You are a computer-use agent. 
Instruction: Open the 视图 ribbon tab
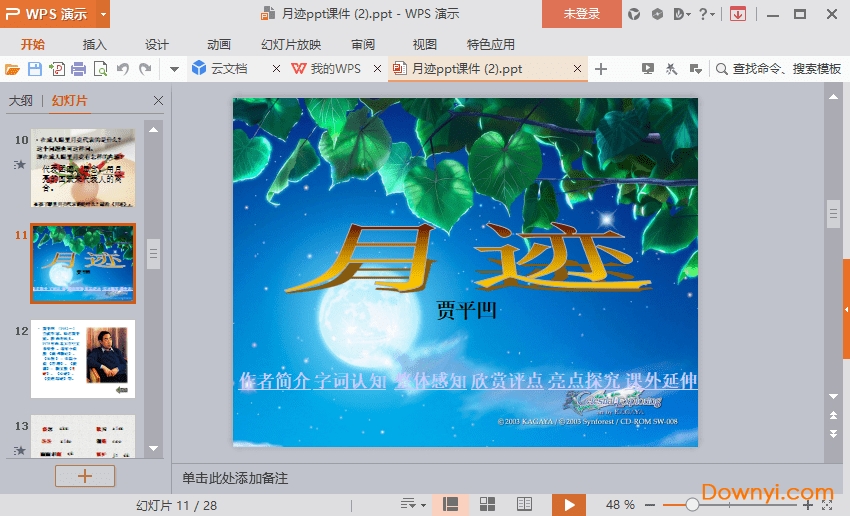click(x=424, y=44)
